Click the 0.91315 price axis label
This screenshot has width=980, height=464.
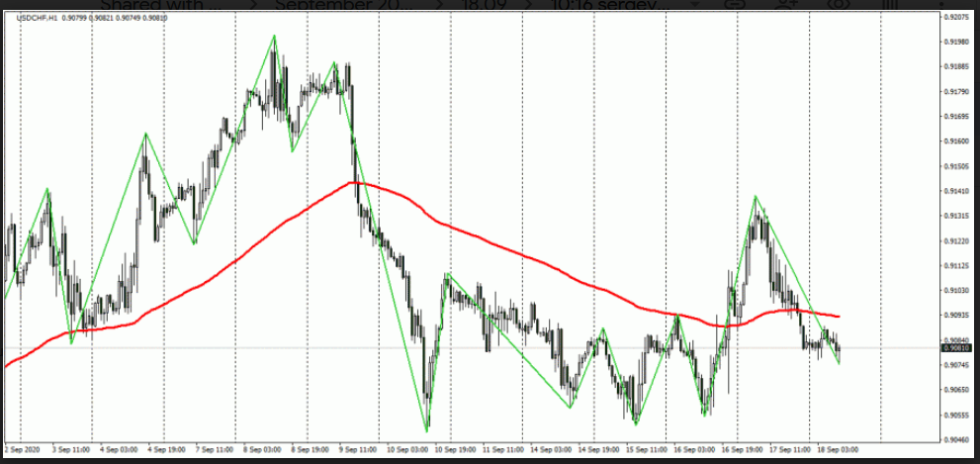click(957, 216)
